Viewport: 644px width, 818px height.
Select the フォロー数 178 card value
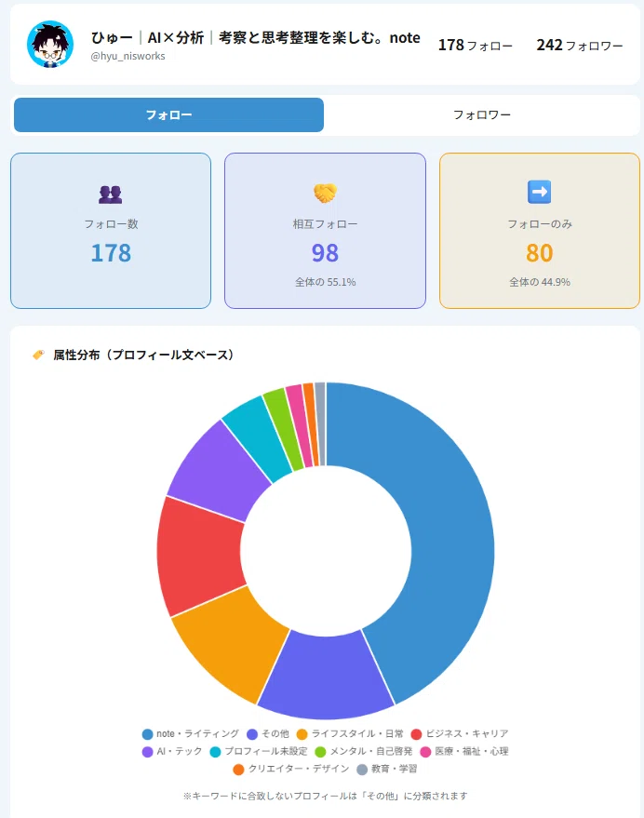point(111,253)
